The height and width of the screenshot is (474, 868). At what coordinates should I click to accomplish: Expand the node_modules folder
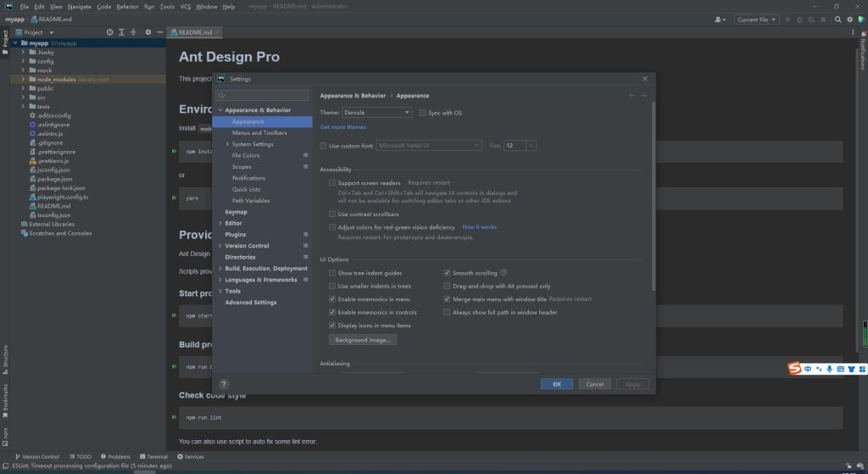pos(23,79)
